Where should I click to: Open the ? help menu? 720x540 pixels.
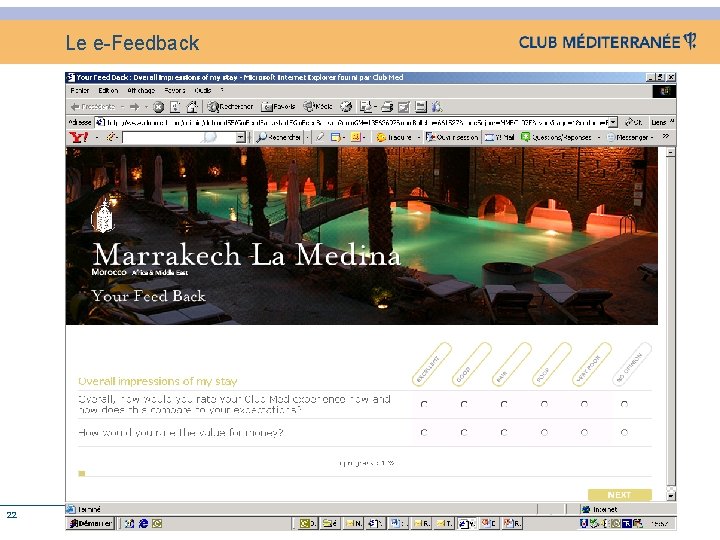pyautogui.click(x=222, y=90)
